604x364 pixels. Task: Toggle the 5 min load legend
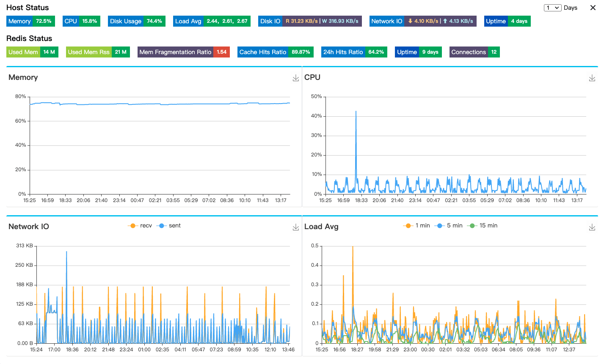pyautogui.click(x=449, y=226)
